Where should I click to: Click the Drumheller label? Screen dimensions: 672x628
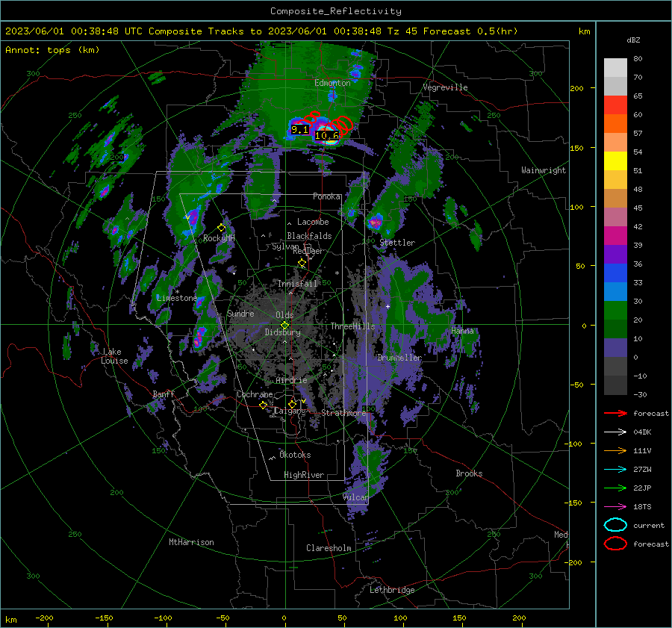[399, 358]
